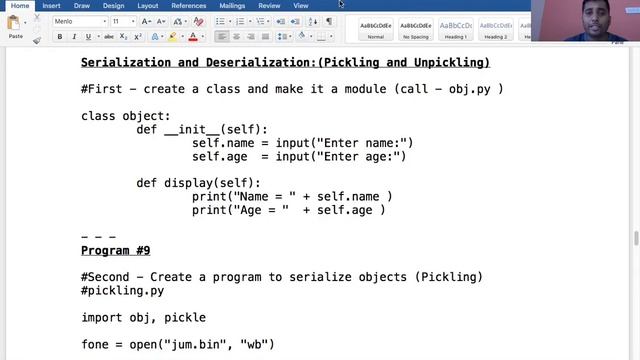Image resolution: width=640 pixels, height=360 pixels.
Task: Decrease paragraph indent
Action: (280, 21)
